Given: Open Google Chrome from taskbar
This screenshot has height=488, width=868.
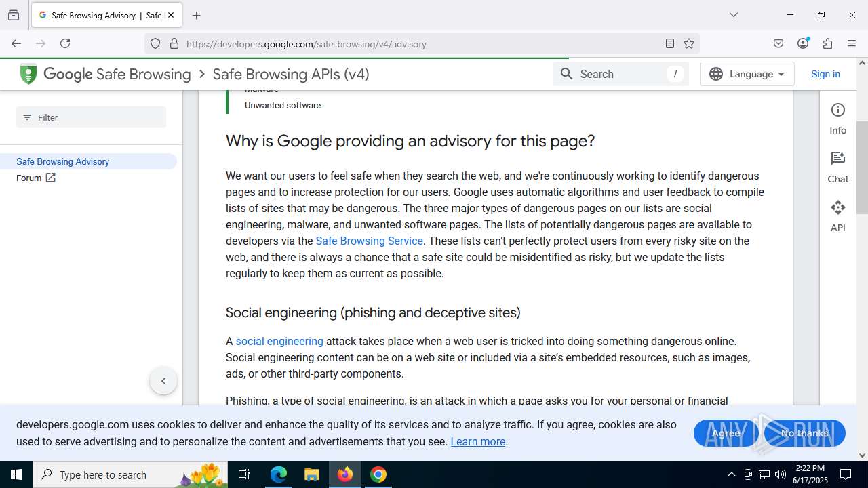Looking at the screenshot, I should pyautogui.click(x=378, y=474).
